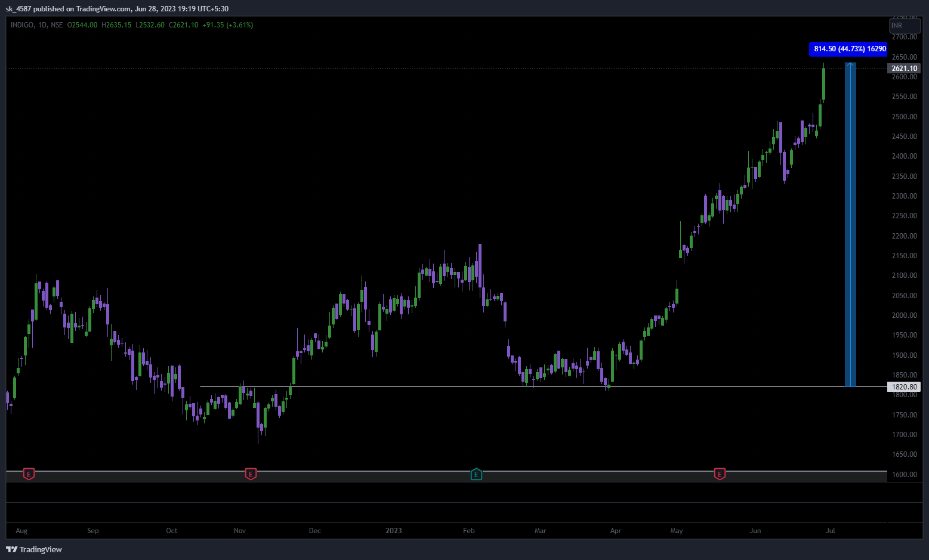This screenshot has height=560, width=929.
Task: Click the close value C2621.10
Action: tap(183, 25)
